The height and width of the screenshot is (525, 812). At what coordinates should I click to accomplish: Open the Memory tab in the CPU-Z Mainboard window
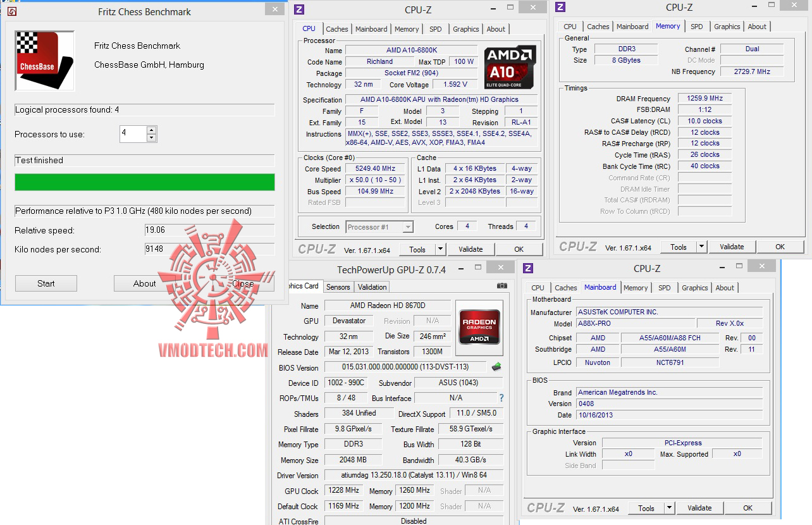636,288
